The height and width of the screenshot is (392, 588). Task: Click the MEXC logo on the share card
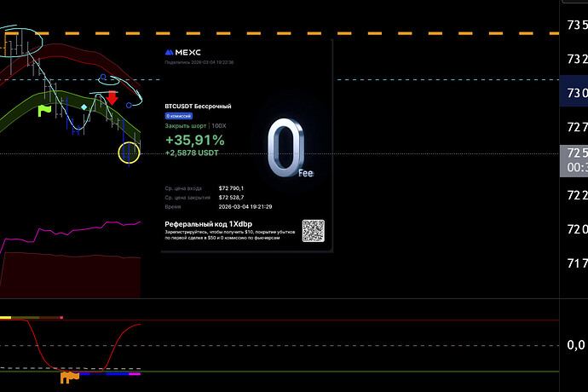[182, 52]
